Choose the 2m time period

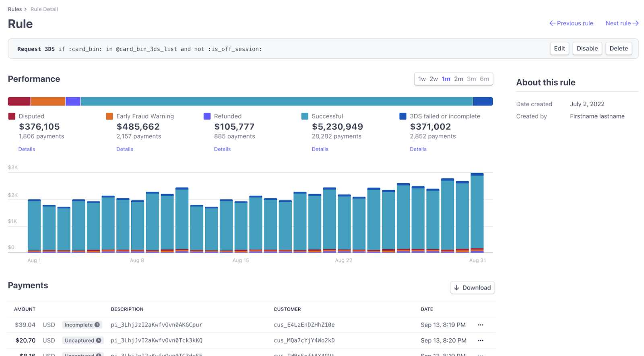458,79
